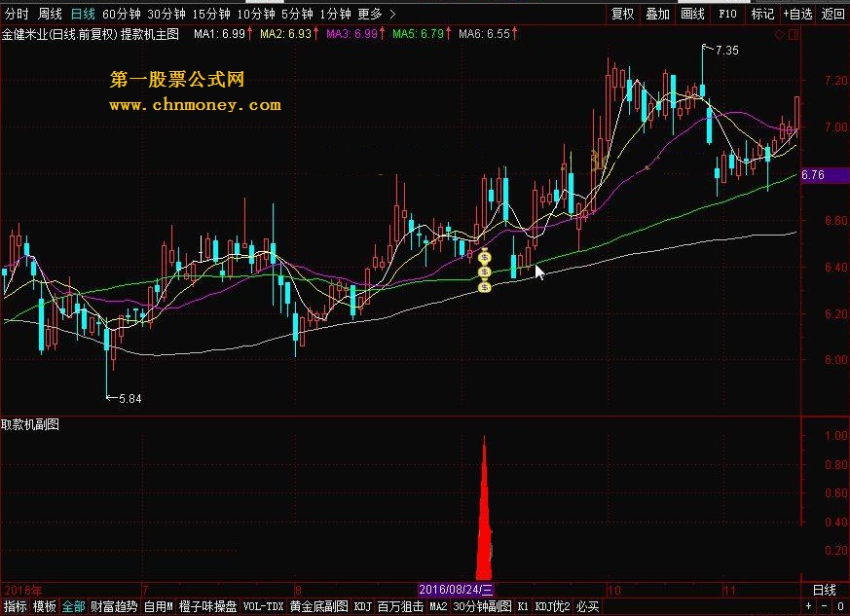Click the split-window square icon
The width and height of the screenshot is (850, 616).
(x=794, y=35)
